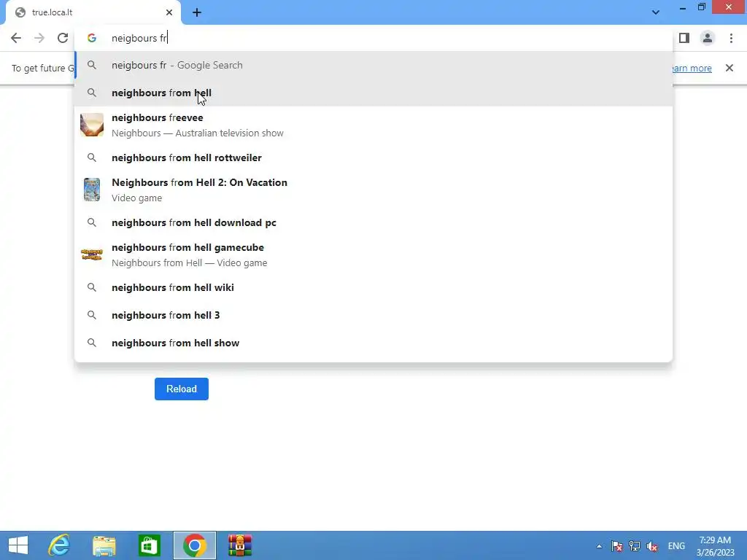
Task: Open File Explorer from taskbar
Action: click(x=104, y=545)
